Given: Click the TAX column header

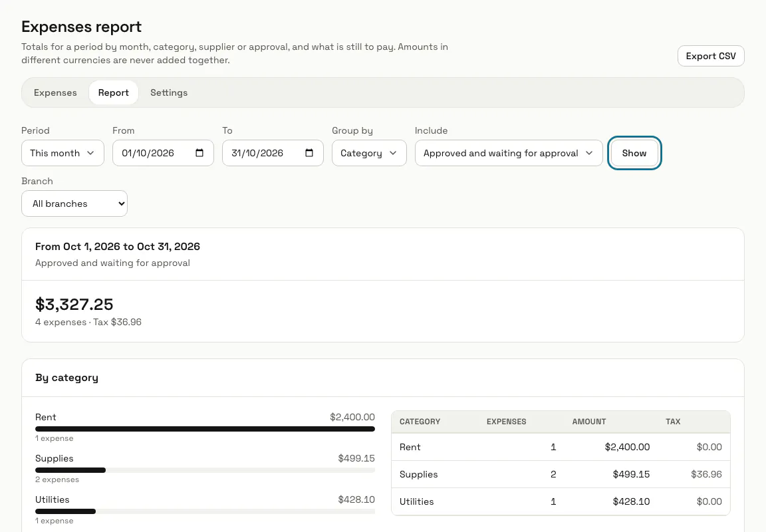Looking at the screenshot, I should click(x=673, y=422).
